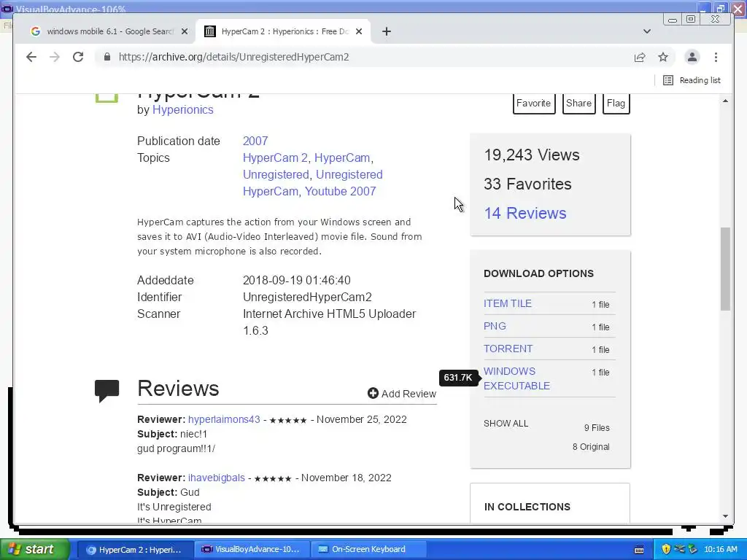747x560 pixels.
Task: Open the Chrome three-dot menu
Action: pyautogui.click(x=716, y=57)
